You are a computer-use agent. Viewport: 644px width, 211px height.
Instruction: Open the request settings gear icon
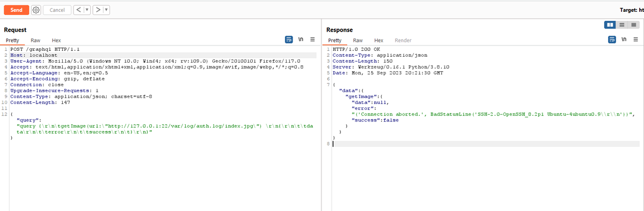(36, 10)
